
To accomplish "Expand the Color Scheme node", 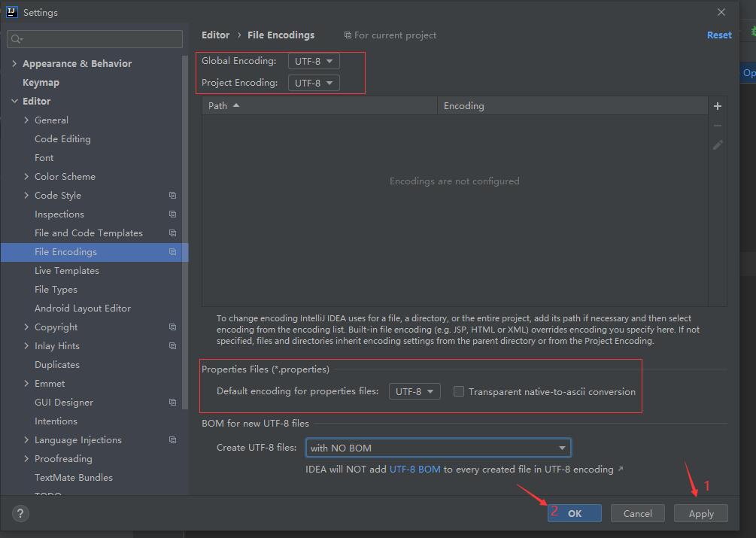I will [26, 176].
